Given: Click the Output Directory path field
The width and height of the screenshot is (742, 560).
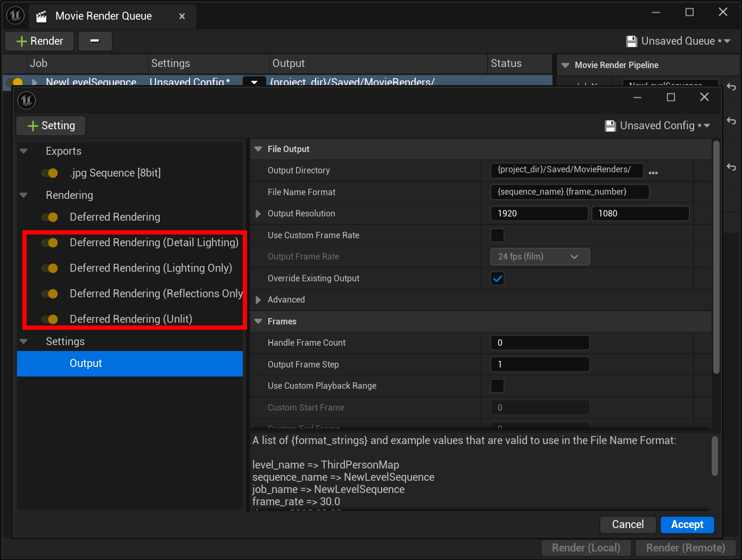Looking at the screenshot, I should coord(566,170).
